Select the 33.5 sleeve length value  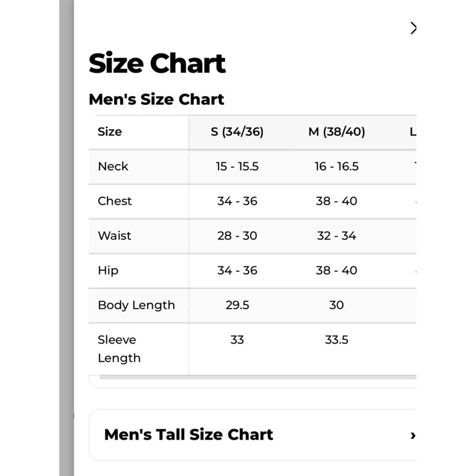coord(336,340)
